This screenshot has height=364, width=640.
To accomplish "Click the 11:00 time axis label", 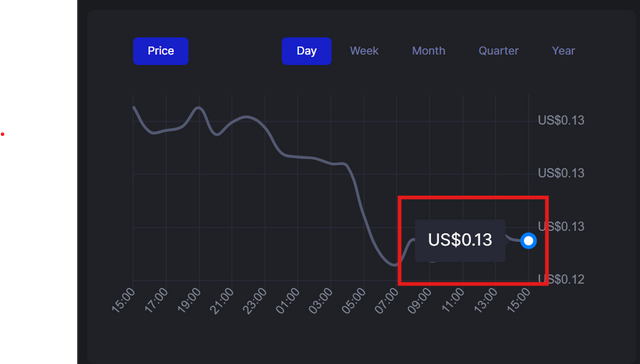I will pos(453,300).
